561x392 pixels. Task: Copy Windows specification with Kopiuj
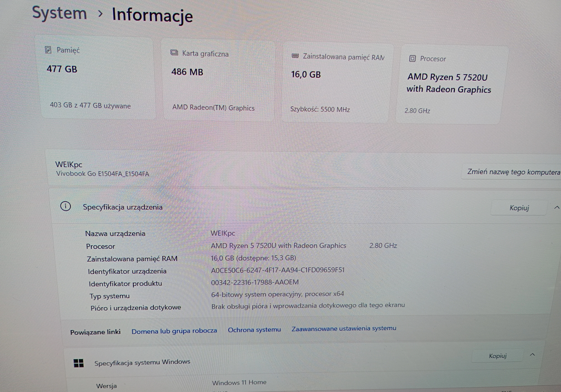(497, 356)
